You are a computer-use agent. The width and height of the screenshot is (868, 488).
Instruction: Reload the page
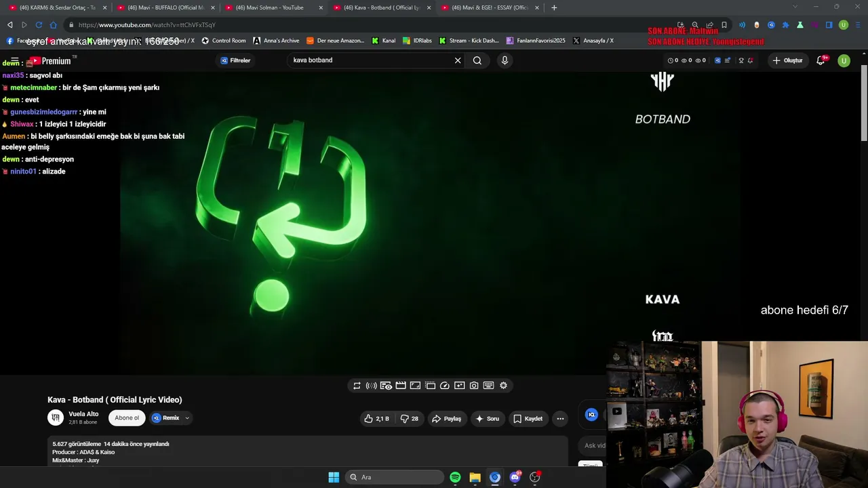click(39, 25)
